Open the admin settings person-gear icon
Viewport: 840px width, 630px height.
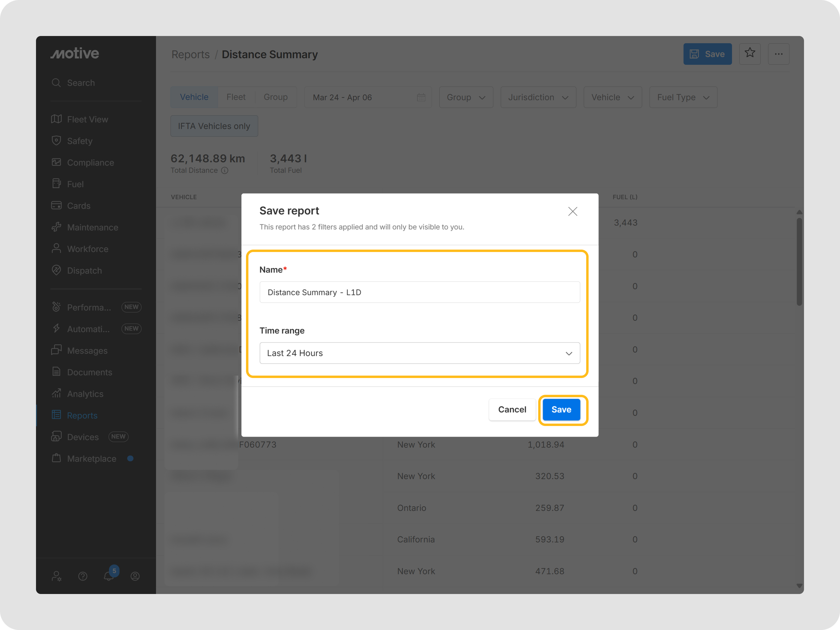[57, 576]
